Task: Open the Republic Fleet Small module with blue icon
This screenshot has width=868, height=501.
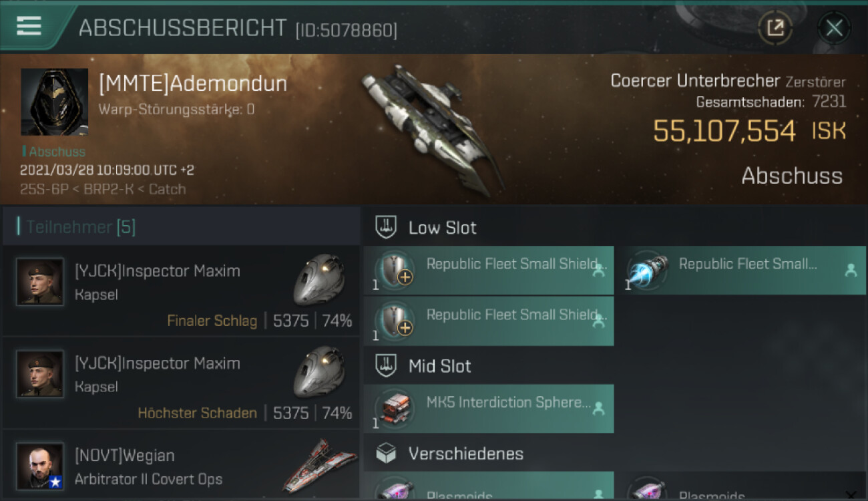Action: [741, 270]
